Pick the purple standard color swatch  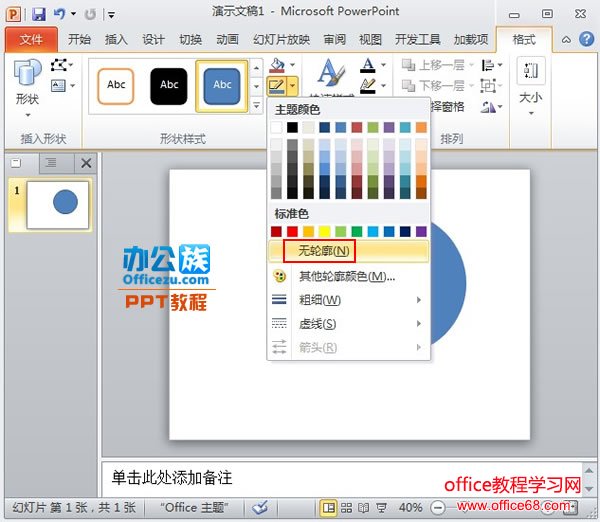pyautogui.click(x=421, y=231)
